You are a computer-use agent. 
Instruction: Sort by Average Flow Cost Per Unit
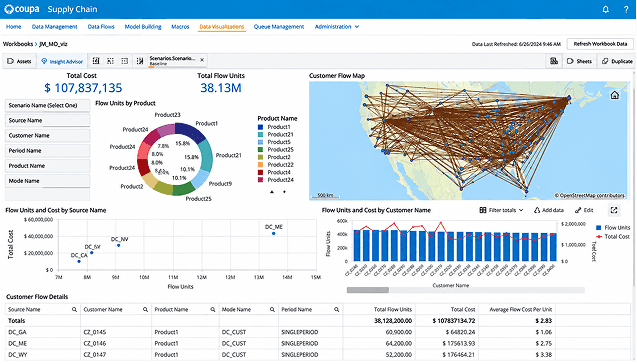point(521,310)
